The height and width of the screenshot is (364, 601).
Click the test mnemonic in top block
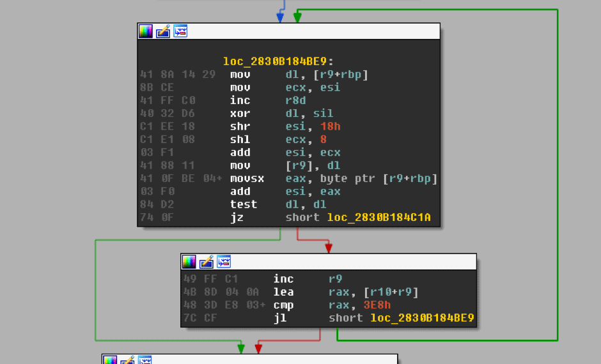[x=244, y=204]
